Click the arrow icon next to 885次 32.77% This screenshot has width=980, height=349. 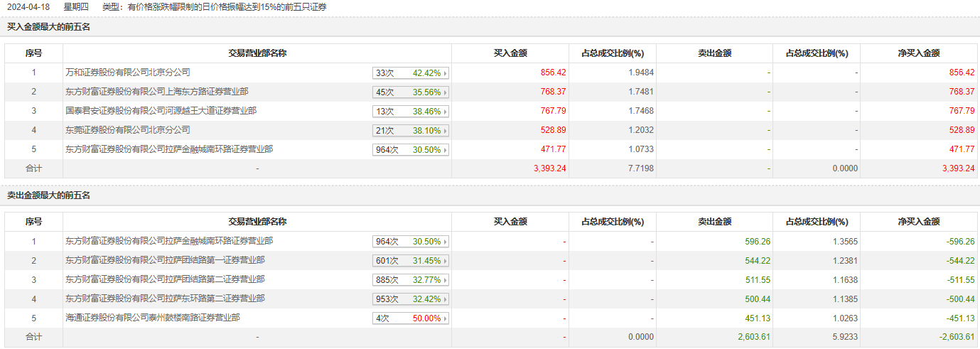pyautogui.click(x=446, y=280)
